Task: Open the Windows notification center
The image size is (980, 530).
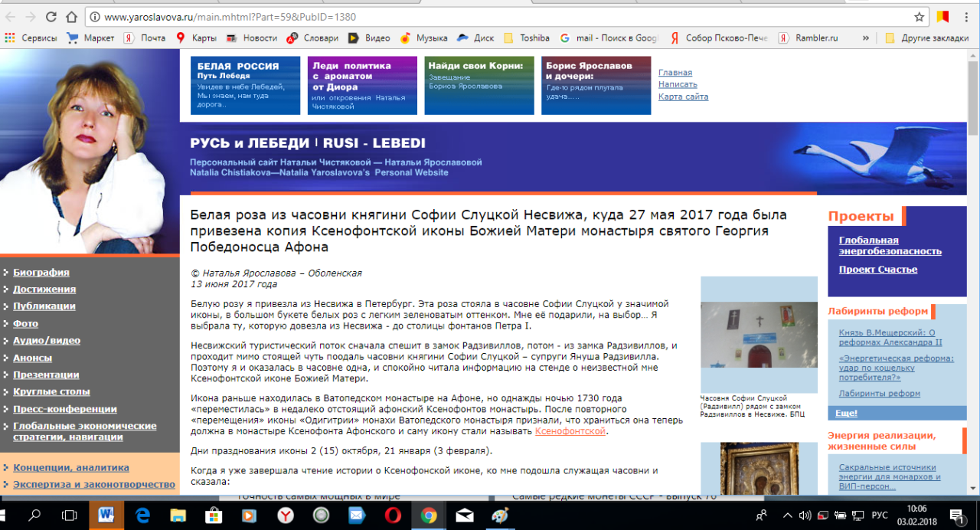Action: 957,515
